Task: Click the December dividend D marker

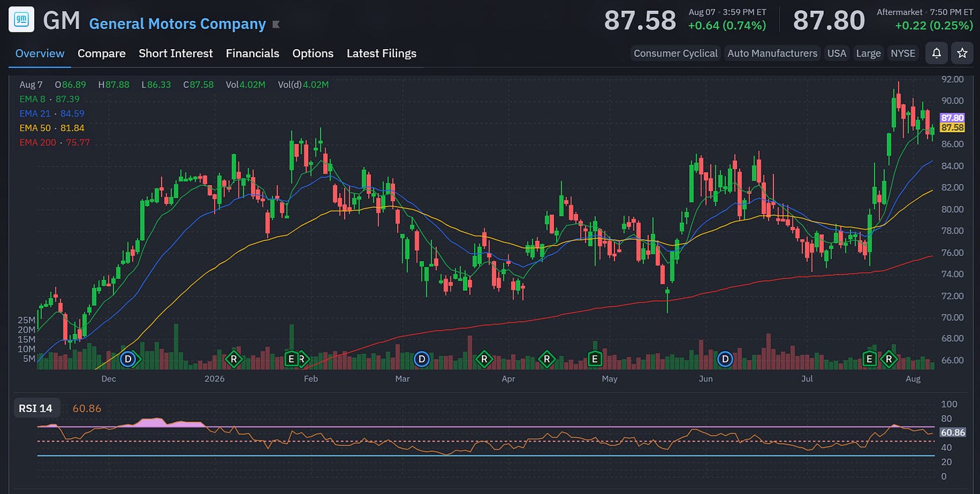Action: click(x=129, y=359)
